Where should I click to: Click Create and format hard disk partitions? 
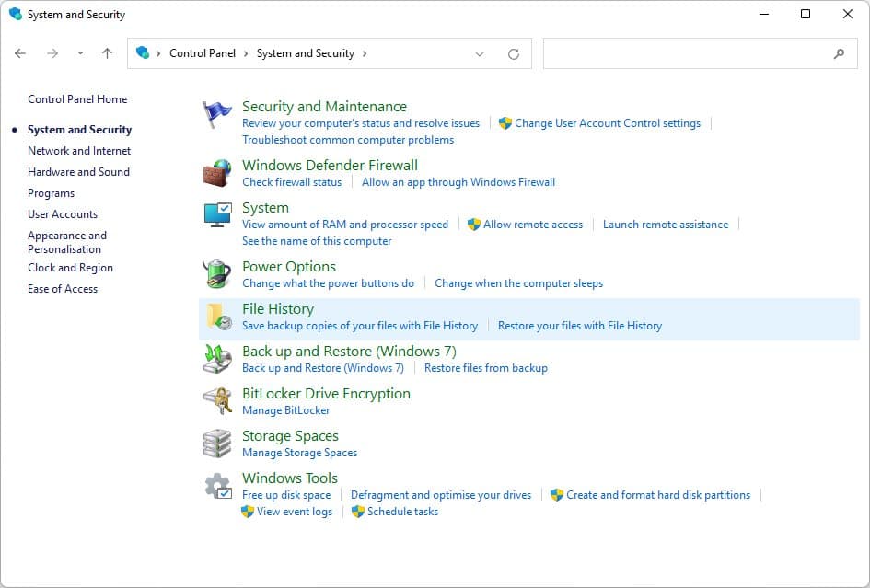tap(658, 495)
